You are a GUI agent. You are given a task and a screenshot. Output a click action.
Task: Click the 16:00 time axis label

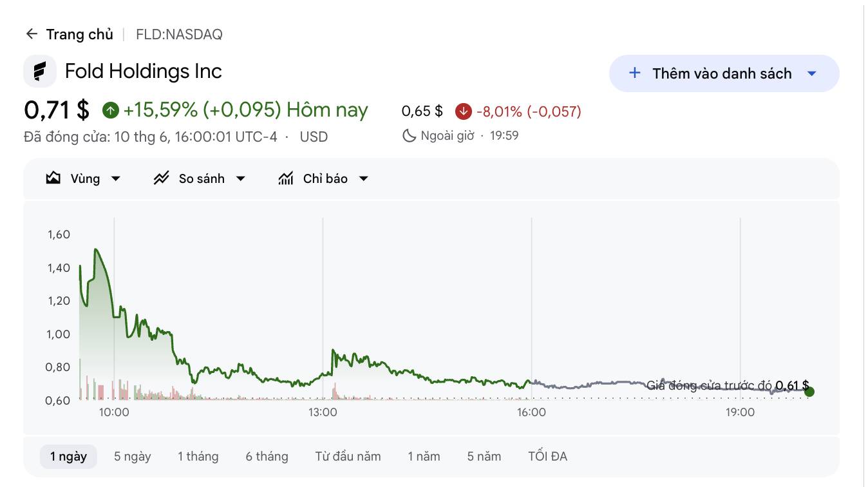(x=531, y=412)
